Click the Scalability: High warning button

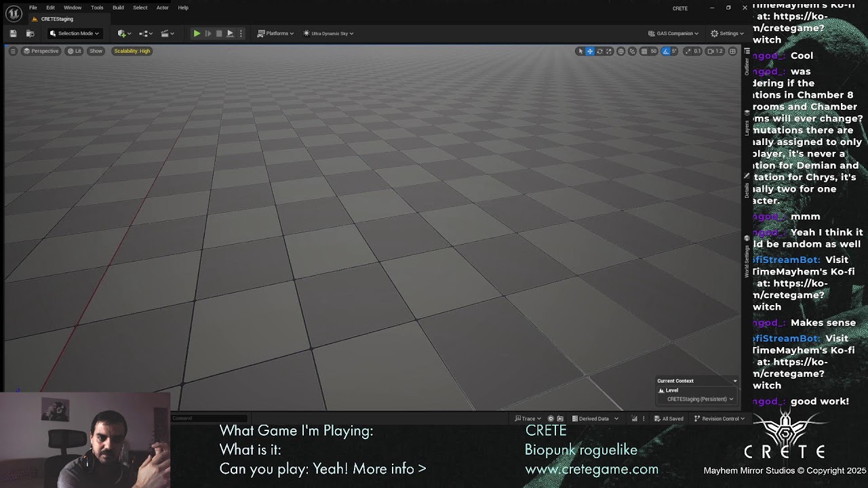132,51
